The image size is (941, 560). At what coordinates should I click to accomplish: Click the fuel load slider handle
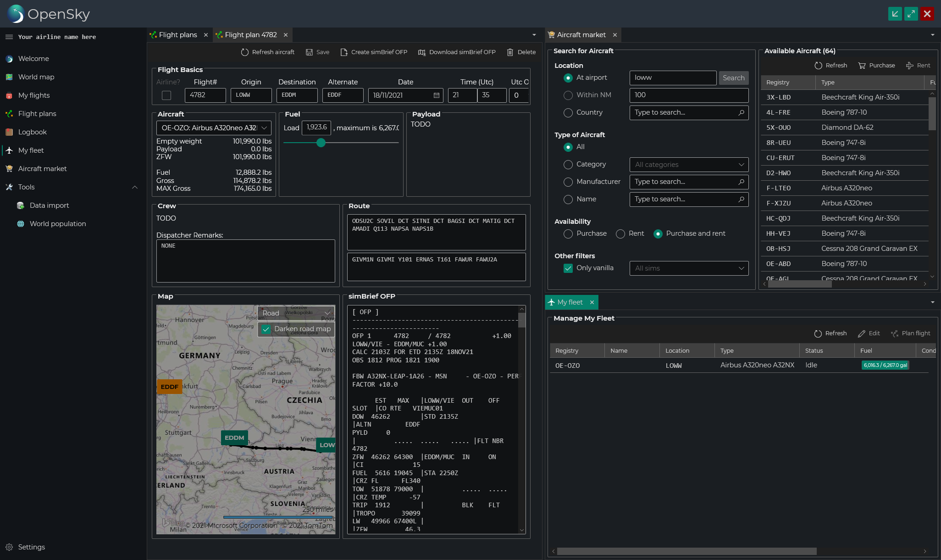pyautogui.click(x=321, y=143)
